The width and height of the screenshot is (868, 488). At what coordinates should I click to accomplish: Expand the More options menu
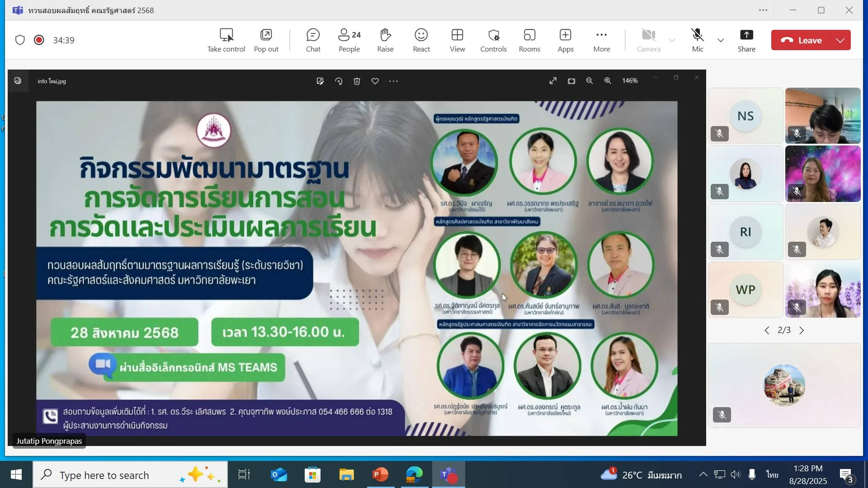pos(601,40)
